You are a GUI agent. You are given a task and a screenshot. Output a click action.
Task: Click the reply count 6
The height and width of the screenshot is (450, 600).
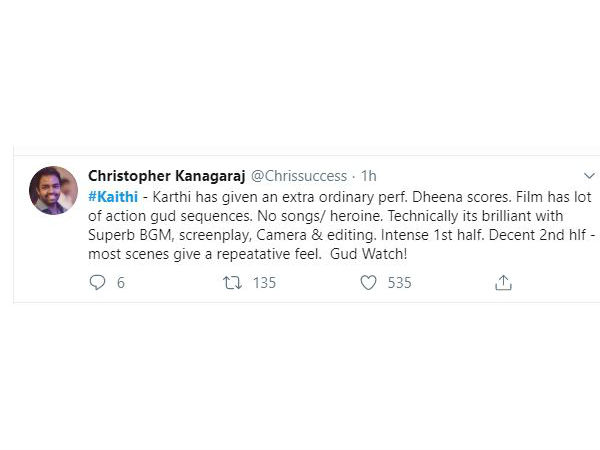pyautogui.click(x=121, y=283)
